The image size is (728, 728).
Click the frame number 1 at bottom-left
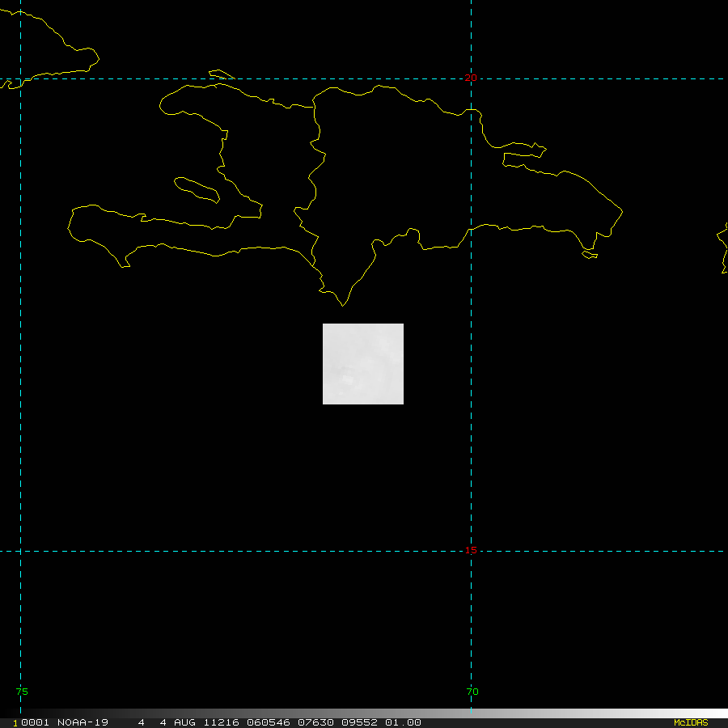tap(15, 722)
